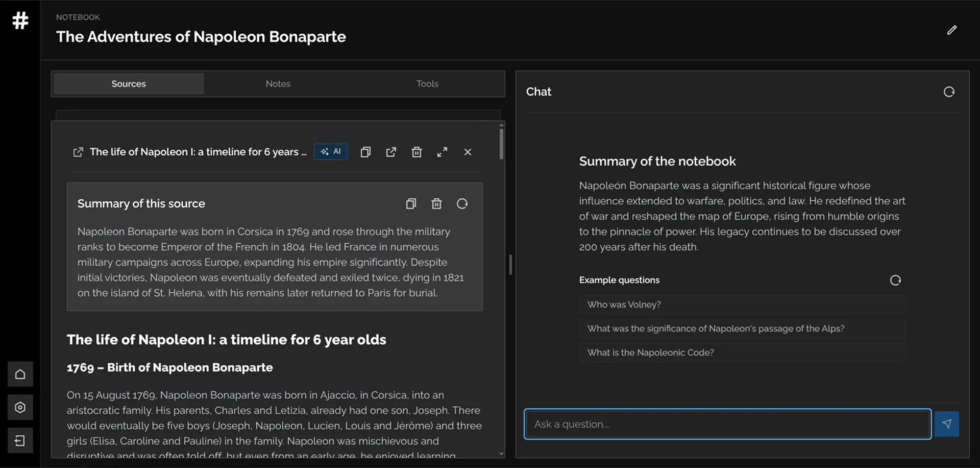Send the chat question
This screenshot has width=980, height=468.
coord(946,424)
